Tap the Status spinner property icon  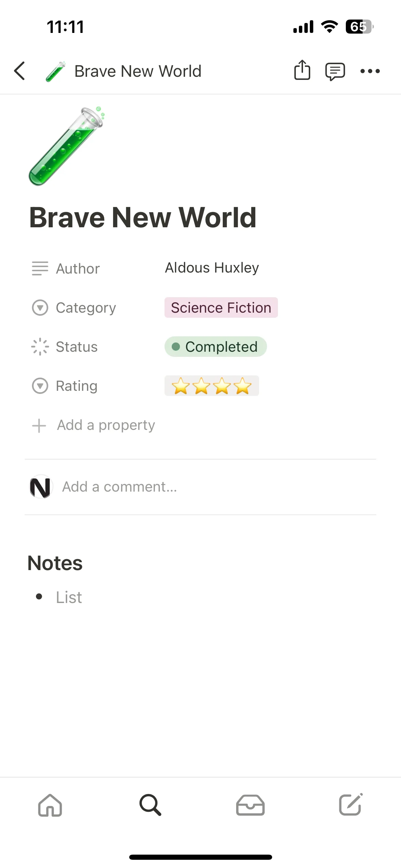pyautogui.click(x=40, y=347)
